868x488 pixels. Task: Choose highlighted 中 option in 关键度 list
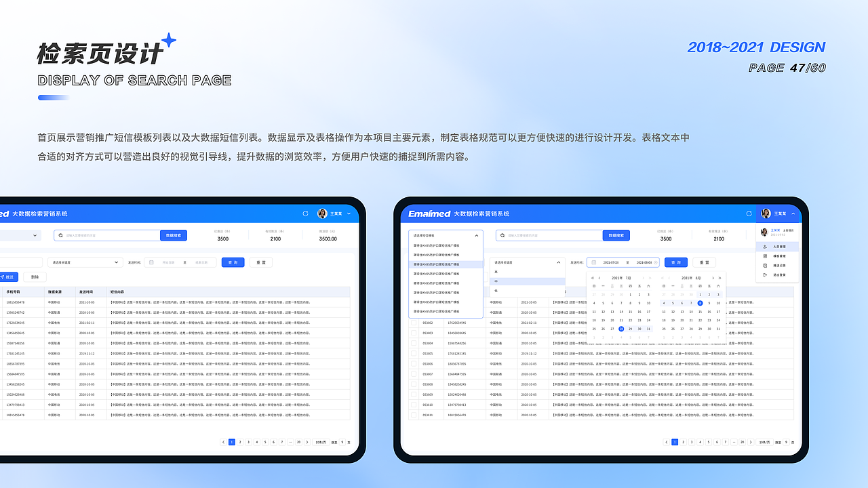(528, 281)
